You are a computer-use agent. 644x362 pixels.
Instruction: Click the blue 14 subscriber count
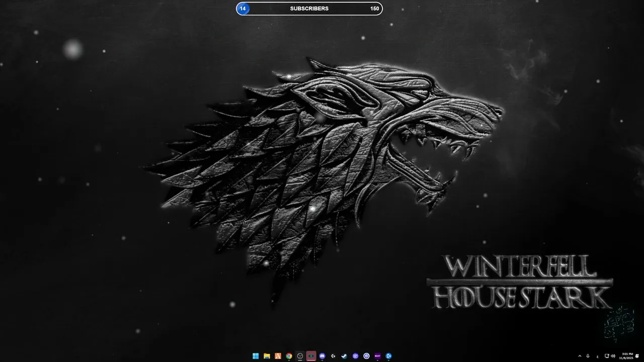point(243,9)
